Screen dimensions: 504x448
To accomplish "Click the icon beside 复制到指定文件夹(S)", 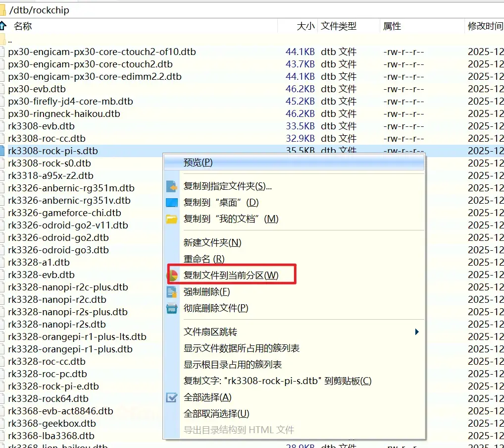I will pyautogui.click(x=171, y=186).
